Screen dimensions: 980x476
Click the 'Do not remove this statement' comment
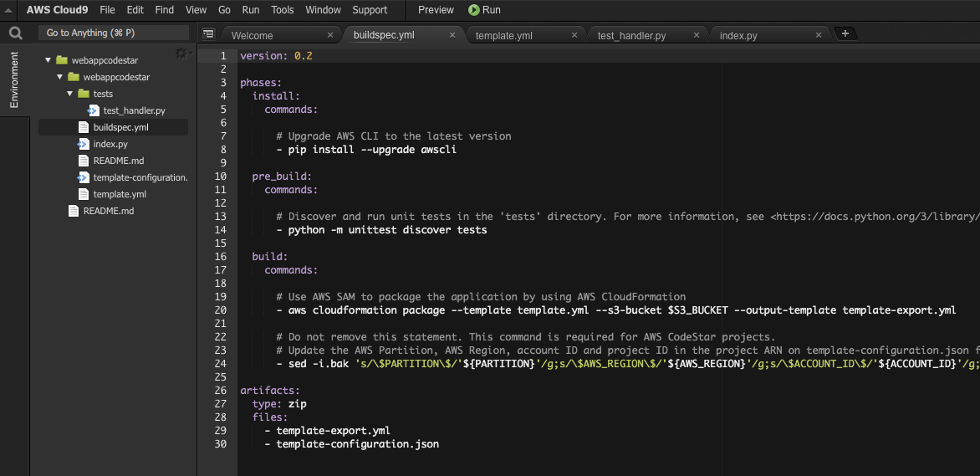(x=526, y=337)
